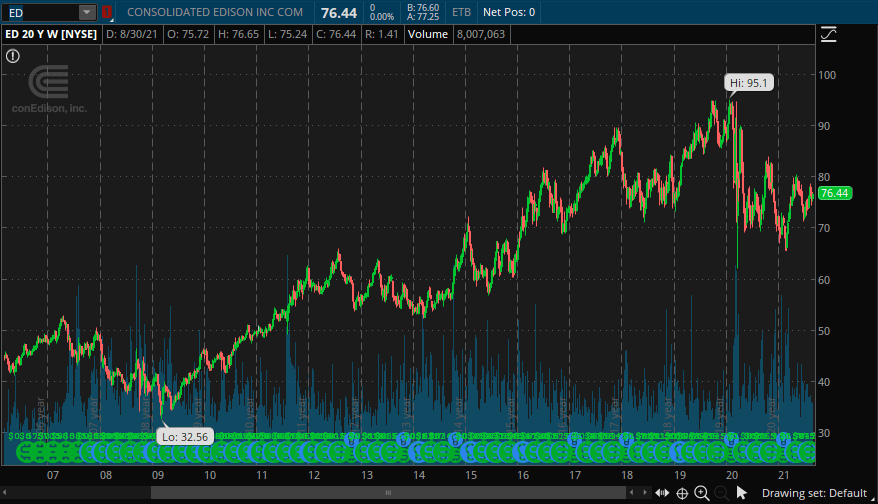Viewport: 878px width, 504px height.
Task: Click the ED 20 Y W [NYSE] chart label
Action: click(52, 34)
